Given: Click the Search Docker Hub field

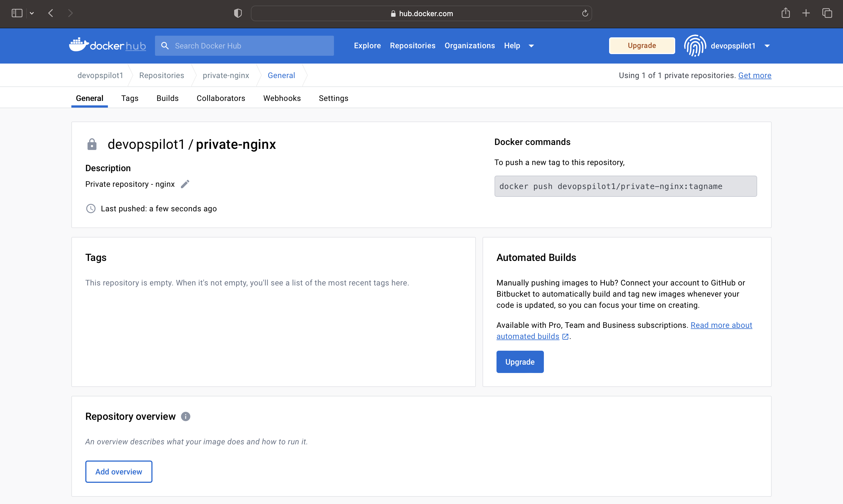Looking at the screenshot, I should [244, 45].
